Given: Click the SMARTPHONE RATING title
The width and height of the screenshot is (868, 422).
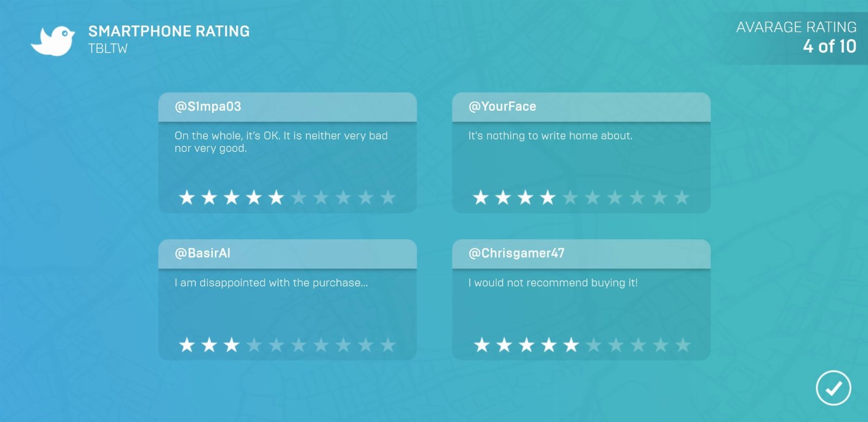Looking at the screenshot, I should 169,31.
